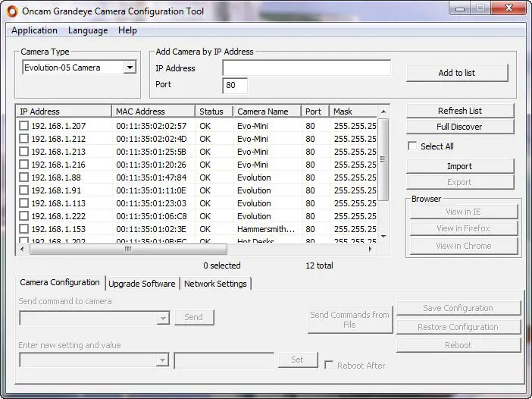The width and height of the screenshot is (532, 399).
Task: Click the Send Commands from File button
Action: click(x=350, y=319)
